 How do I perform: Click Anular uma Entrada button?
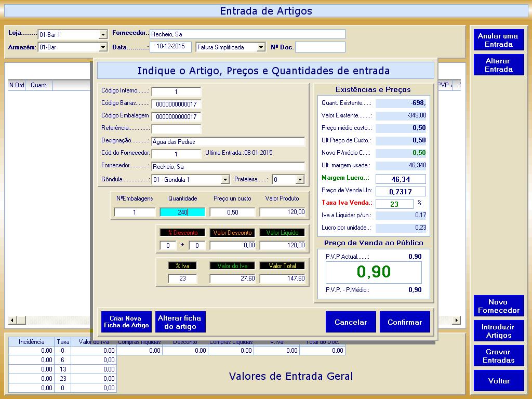click(x=498, y=40)
